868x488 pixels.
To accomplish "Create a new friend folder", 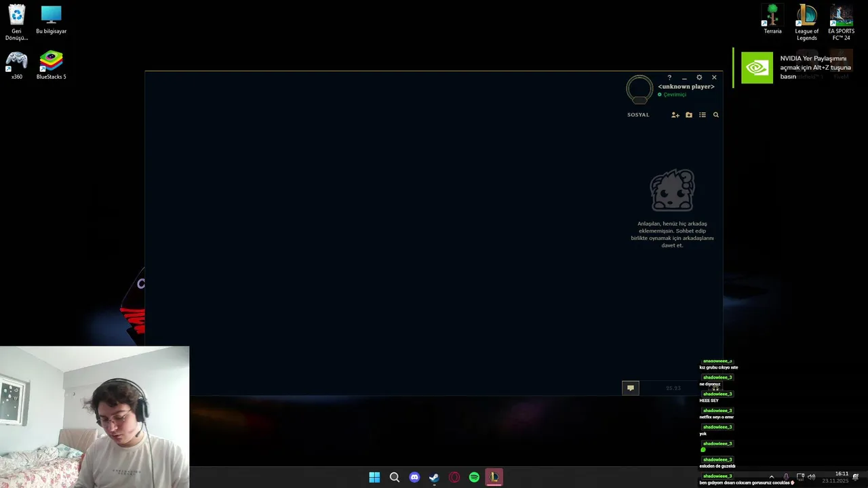I will coord(689,115).
